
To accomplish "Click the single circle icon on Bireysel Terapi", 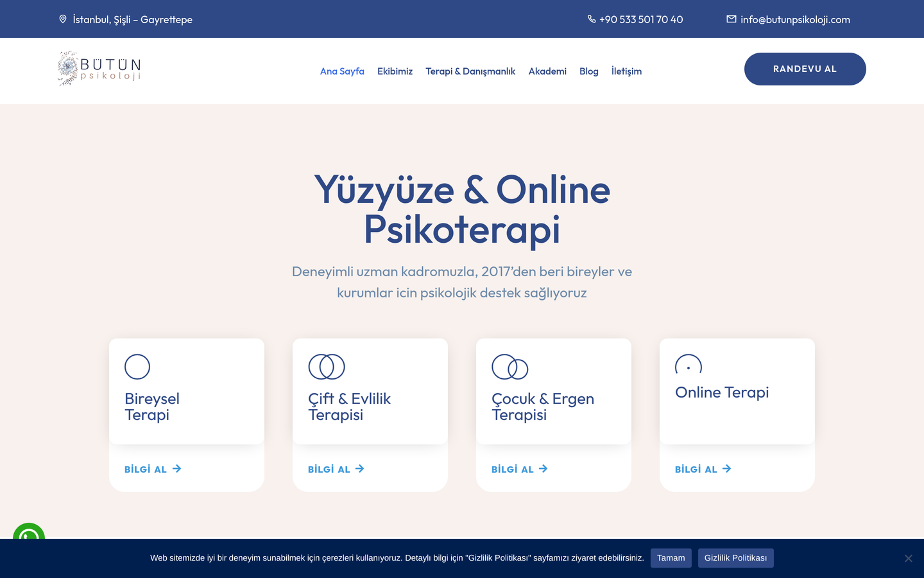I will 137,367.
